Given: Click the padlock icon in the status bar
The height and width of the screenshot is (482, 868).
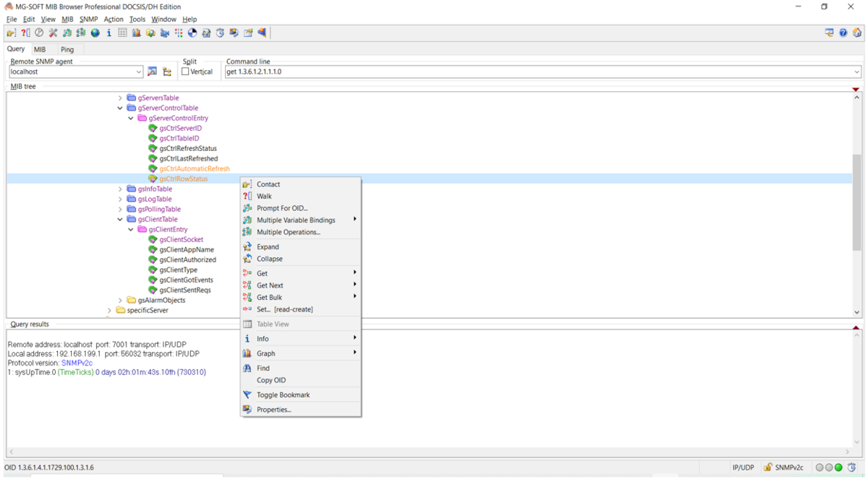Looking at the screenshot, I should pyautogui.click(x=768, y=468).
